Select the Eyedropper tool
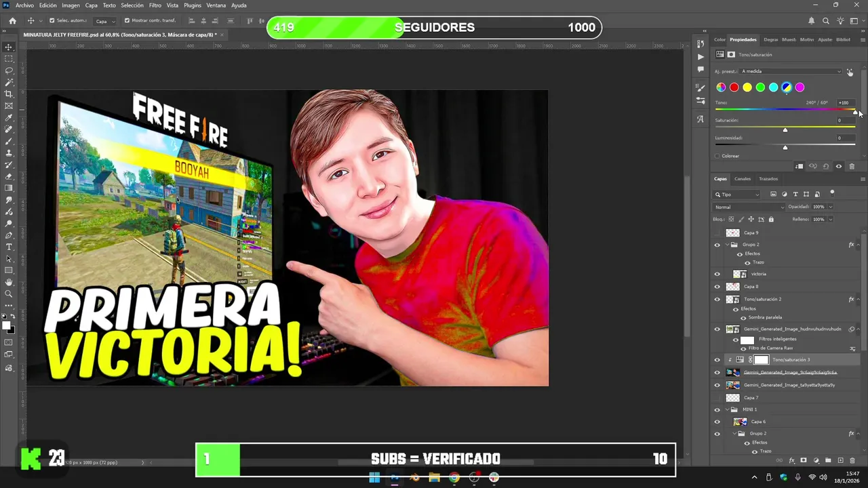Viewport: 868px width, 488px height. [x=9, y=118]
